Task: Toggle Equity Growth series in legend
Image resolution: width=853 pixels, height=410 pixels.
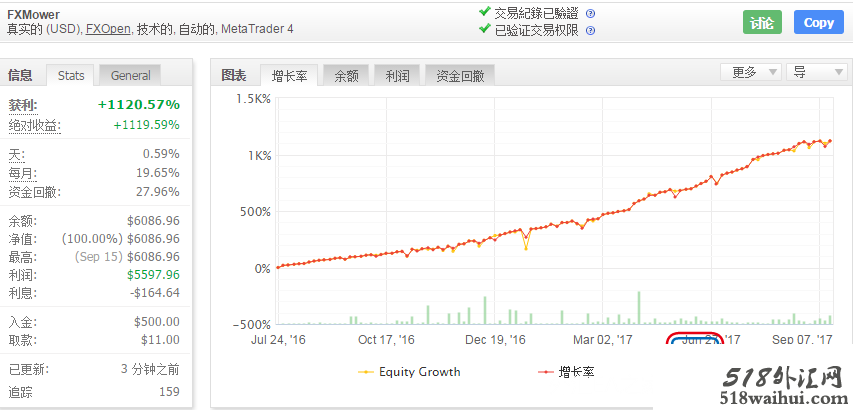Action: [x=420, y=372]
